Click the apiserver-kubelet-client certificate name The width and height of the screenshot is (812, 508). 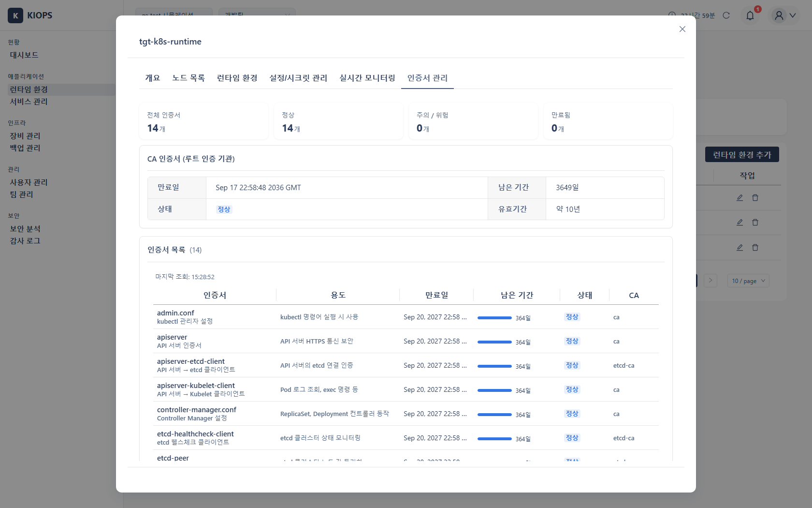196,386
